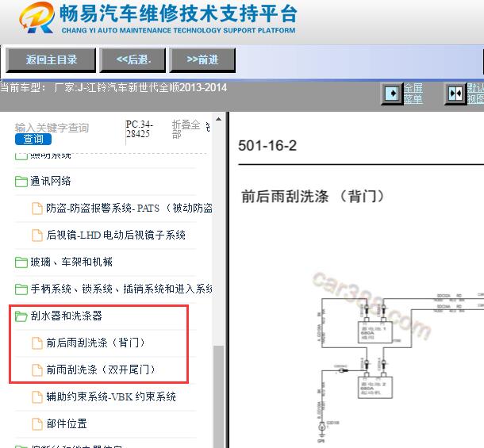This screenshot has height=448, width=484.
Task: Focus the 输入关键字查询 keyword input field
Action: coord(52,128)
